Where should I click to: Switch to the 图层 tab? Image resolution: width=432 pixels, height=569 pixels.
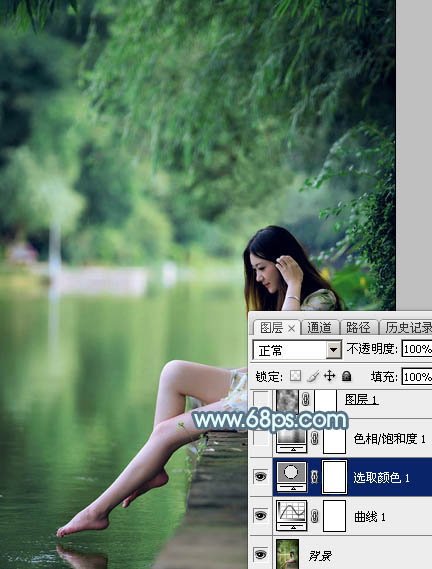coord(276,328)
